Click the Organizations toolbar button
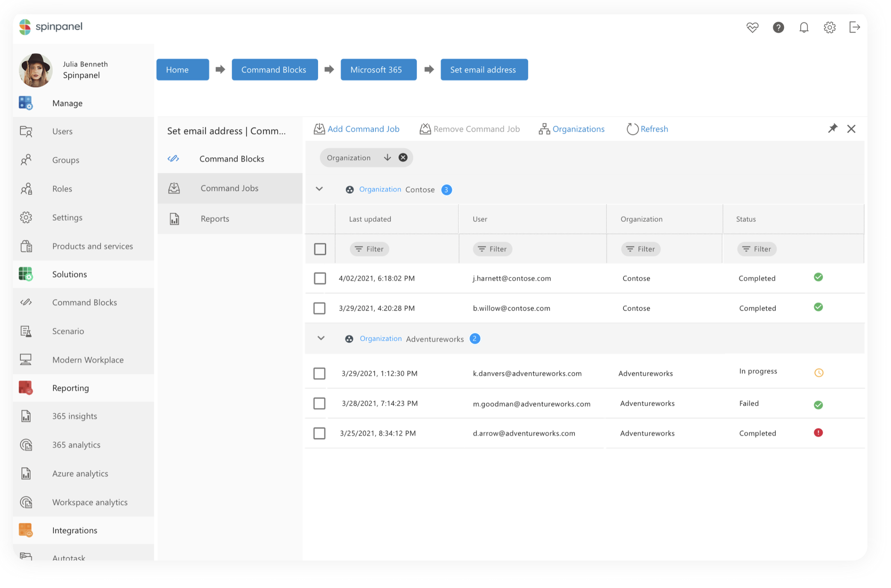 click(571, 129)
